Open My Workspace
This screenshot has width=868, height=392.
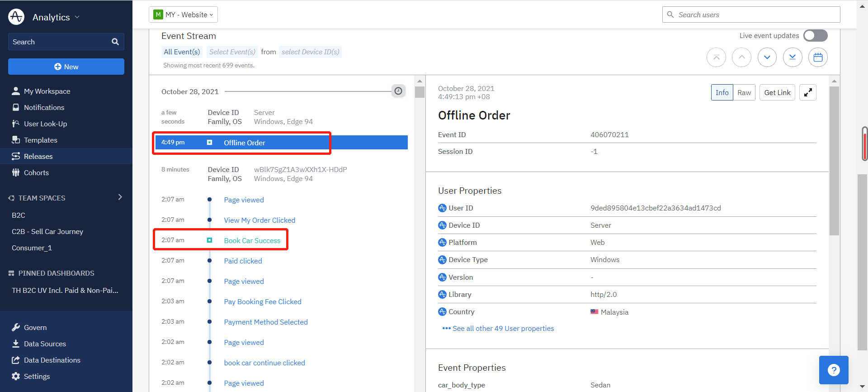tap(47, 91)
